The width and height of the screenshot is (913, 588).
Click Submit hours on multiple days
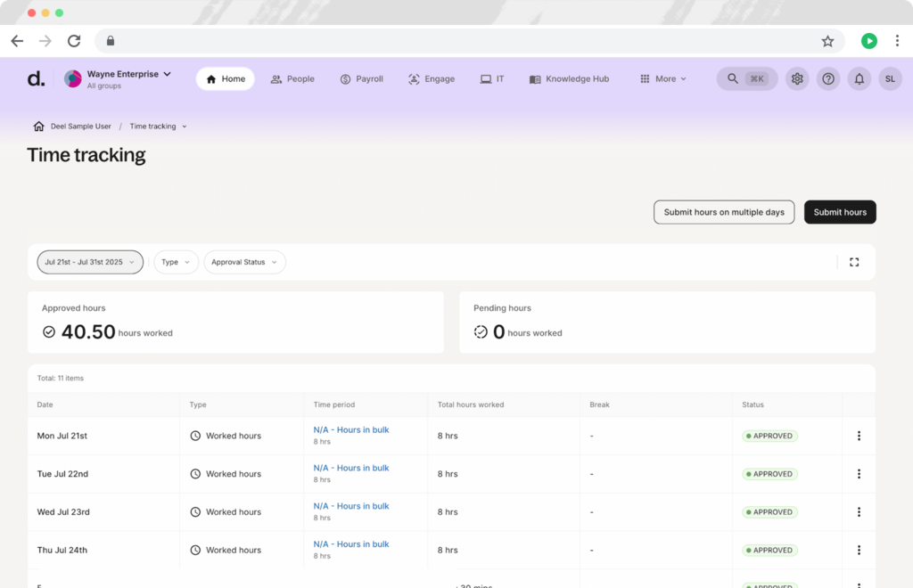(724, 212)
